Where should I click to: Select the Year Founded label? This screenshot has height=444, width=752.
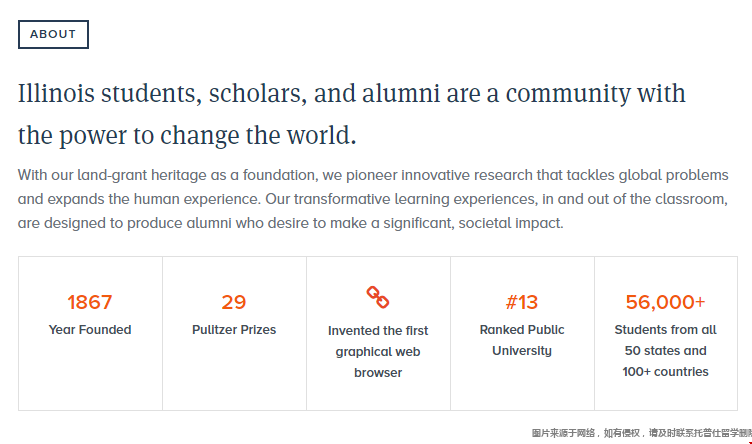[90, 329]
